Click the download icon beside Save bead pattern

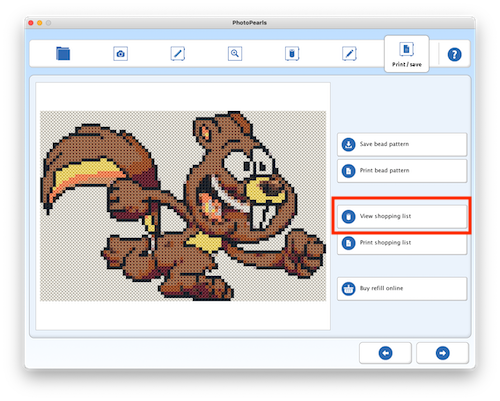[x=348, y=145]
